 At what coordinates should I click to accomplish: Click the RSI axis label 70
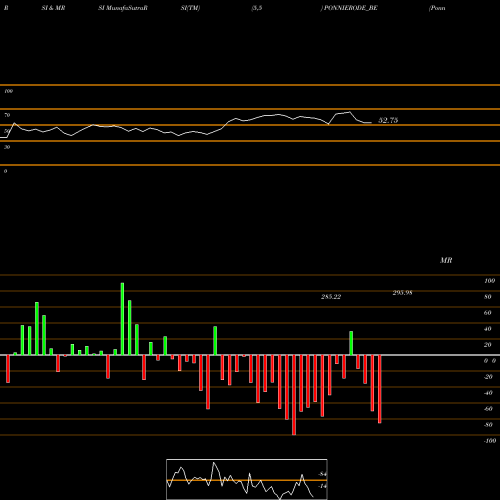(7, 115)
